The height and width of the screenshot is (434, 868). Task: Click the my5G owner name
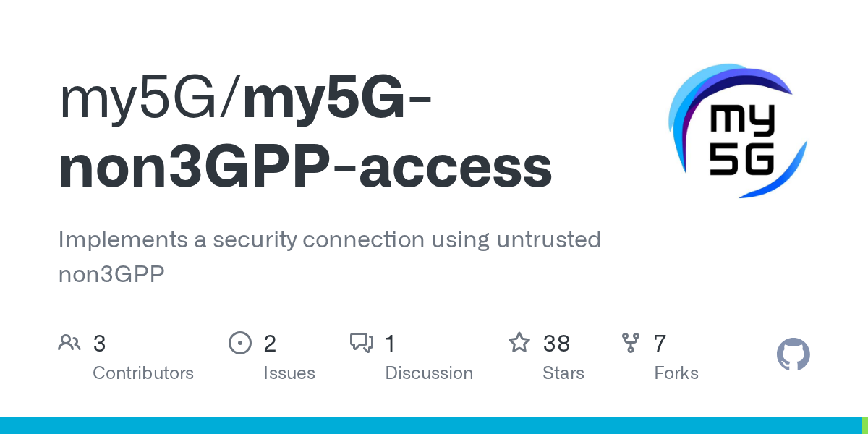coord(145,100)
